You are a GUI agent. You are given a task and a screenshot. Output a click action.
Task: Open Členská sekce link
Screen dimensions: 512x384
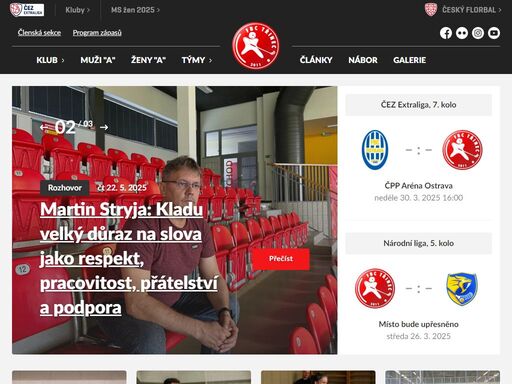coord(39,33)
